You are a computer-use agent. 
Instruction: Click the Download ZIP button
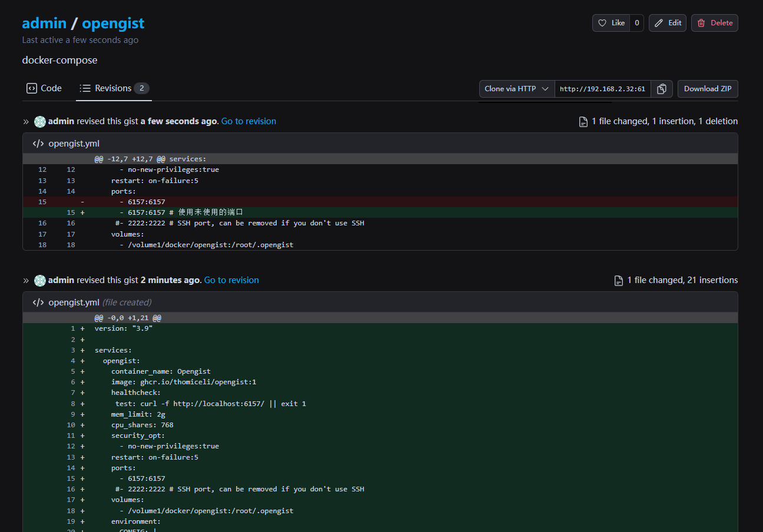tap(707, 89)
